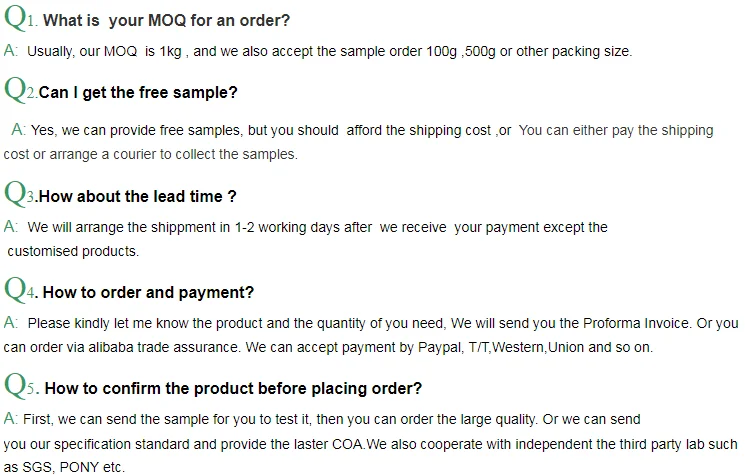Open the "Can I get the free sample?" question
The image size is (751, 475).
pos(138,93)
